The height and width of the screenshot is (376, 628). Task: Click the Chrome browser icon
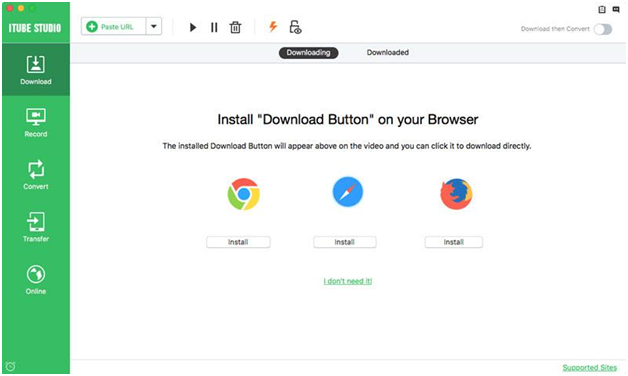244,194
